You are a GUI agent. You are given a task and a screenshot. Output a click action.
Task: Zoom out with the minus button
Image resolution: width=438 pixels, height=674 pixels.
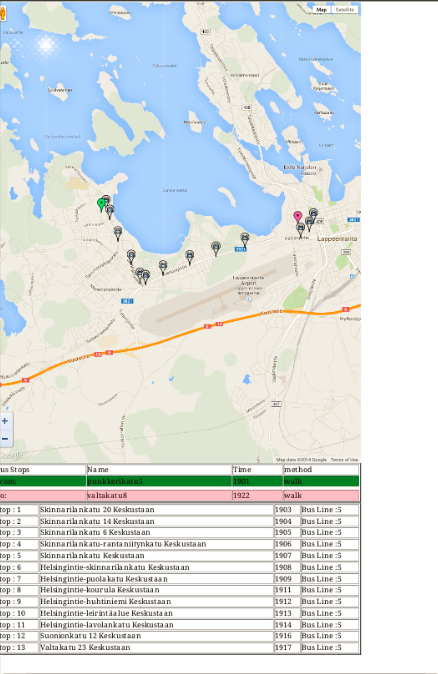point(5,438)
